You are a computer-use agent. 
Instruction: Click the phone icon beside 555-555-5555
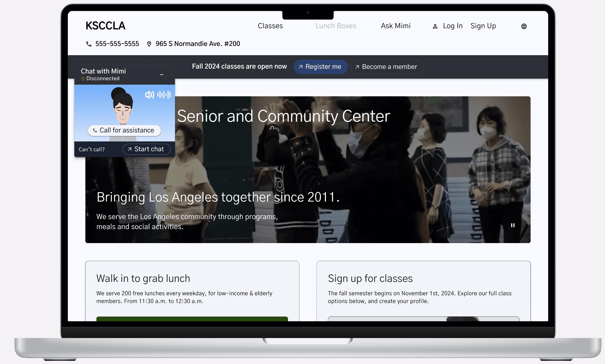pyautogui.click(x=89, y=44)
